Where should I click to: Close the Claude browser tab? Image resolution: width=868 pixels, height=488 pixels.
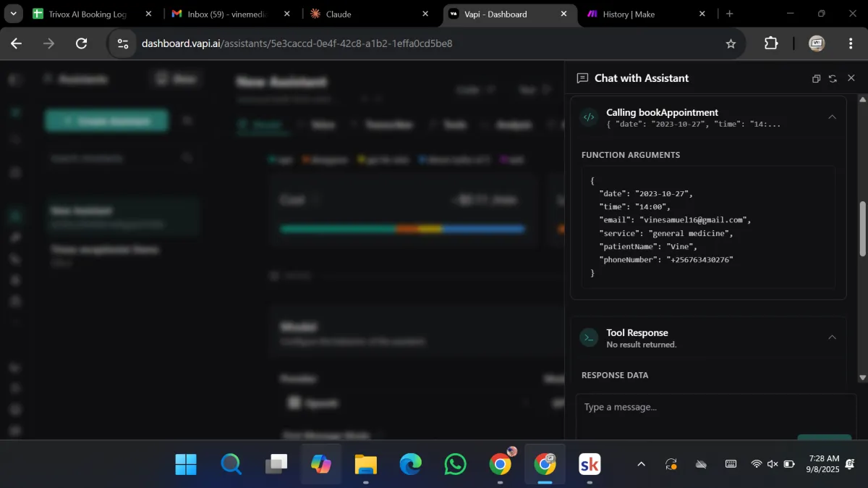(425, 14)
